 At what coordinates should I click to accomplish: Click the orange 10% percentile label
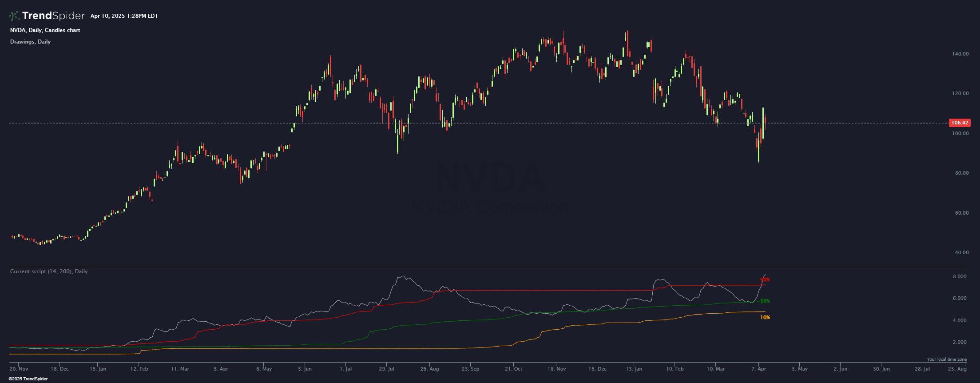coord(765,318)
